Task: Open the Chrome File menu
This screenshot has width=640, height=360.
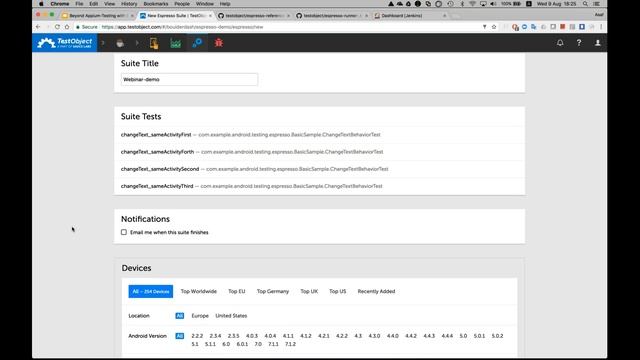Action: [79, 4]
